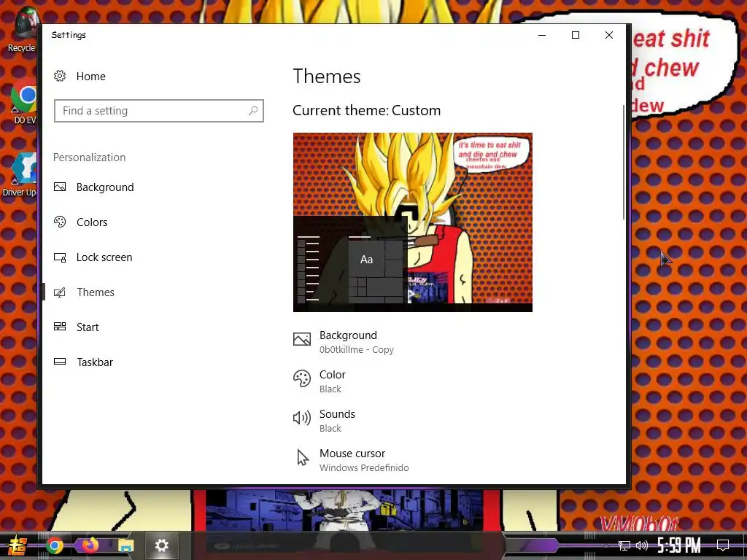Viewport: 747px width, 560px height.
Task: Click the Home gear icon
Action: [60, 76]
